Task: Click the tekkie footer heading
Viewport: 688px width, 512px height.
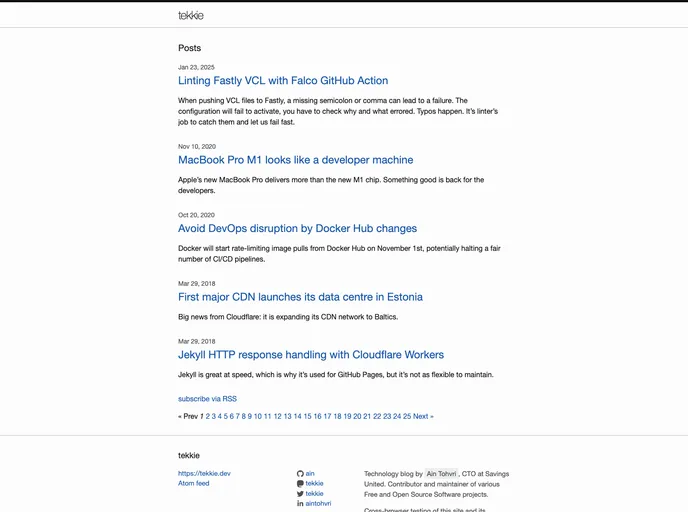Action: 189,455
